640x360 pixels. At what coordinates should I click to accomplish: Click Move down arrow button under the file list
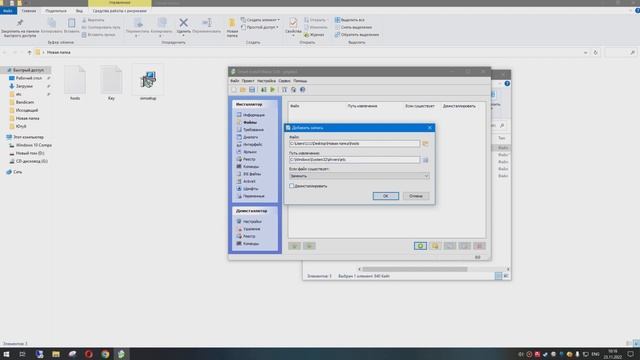[309, 246]
